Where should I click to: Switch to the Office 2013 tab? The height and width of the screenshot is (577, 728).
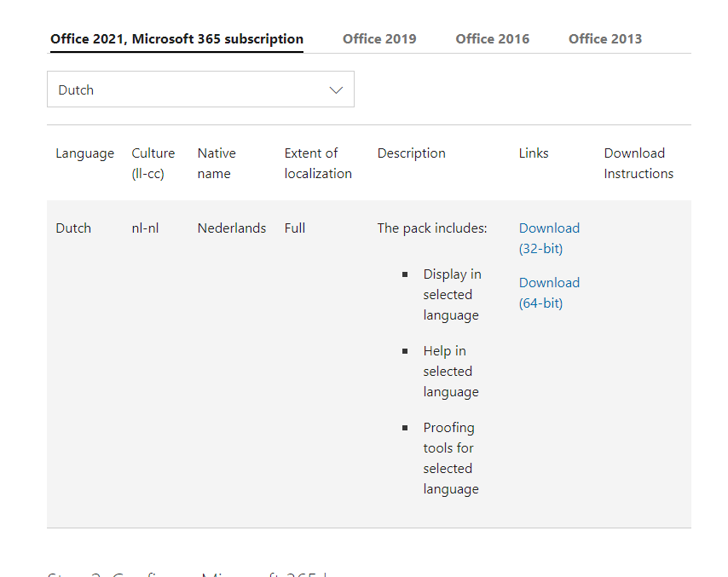tap(605, 39)
